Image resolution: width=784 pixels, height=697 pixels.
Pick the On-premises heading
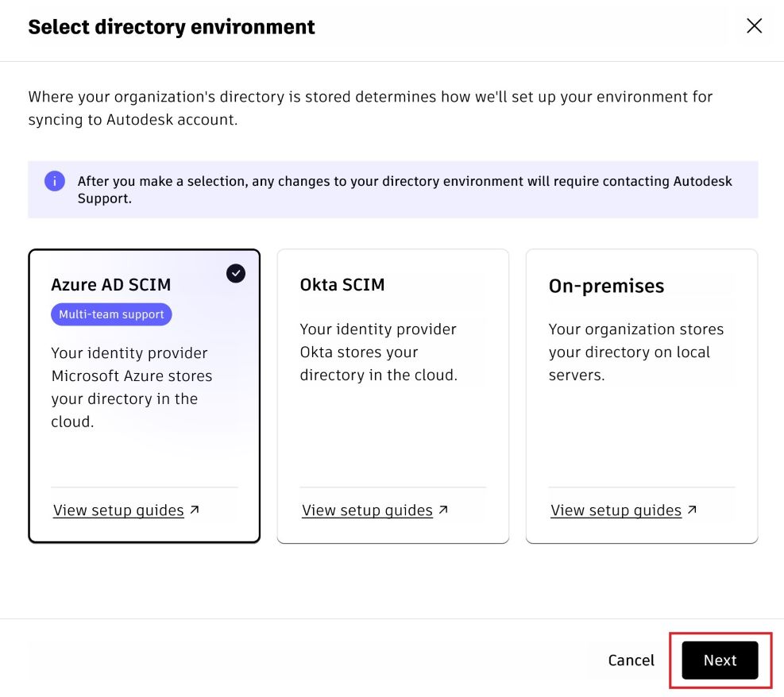606,286
